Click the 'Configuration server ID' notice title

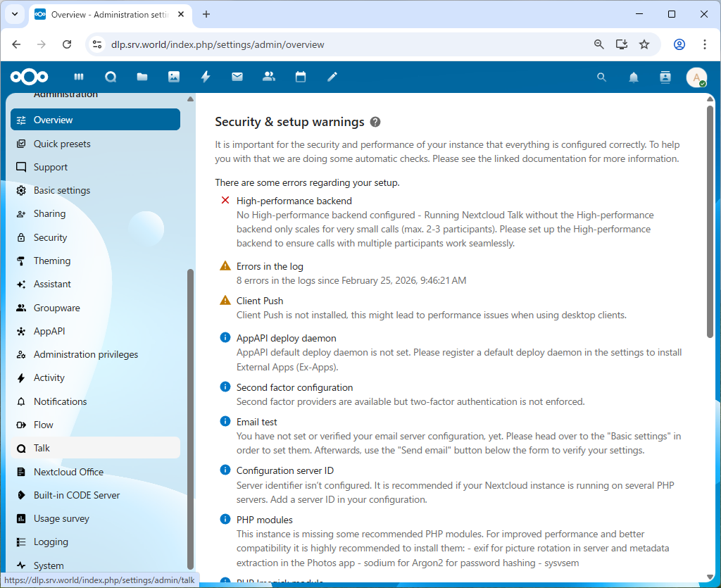coord(285,471)
